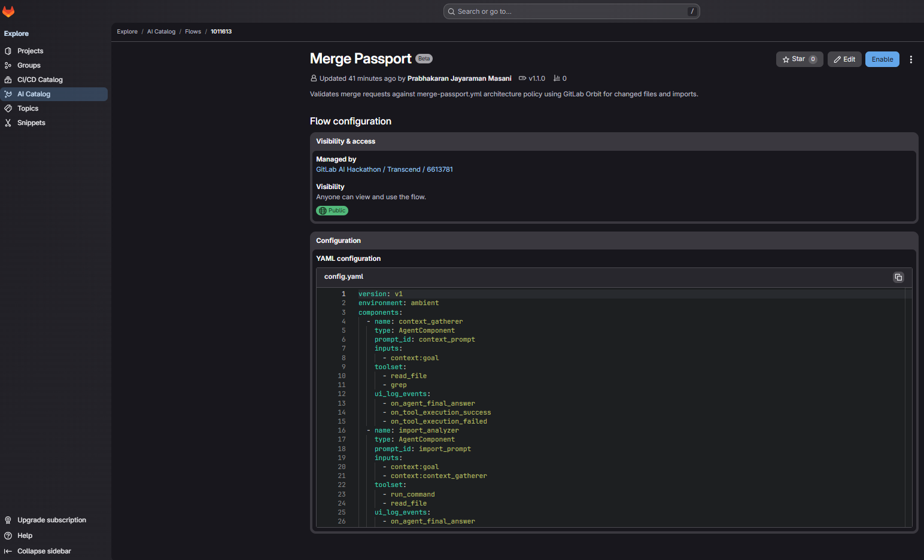This screenshot has width=924, height=560.
Task: Open GitLab AI Hackathon / Transcend / 6613781 link
Action: [x=384, y=169]
